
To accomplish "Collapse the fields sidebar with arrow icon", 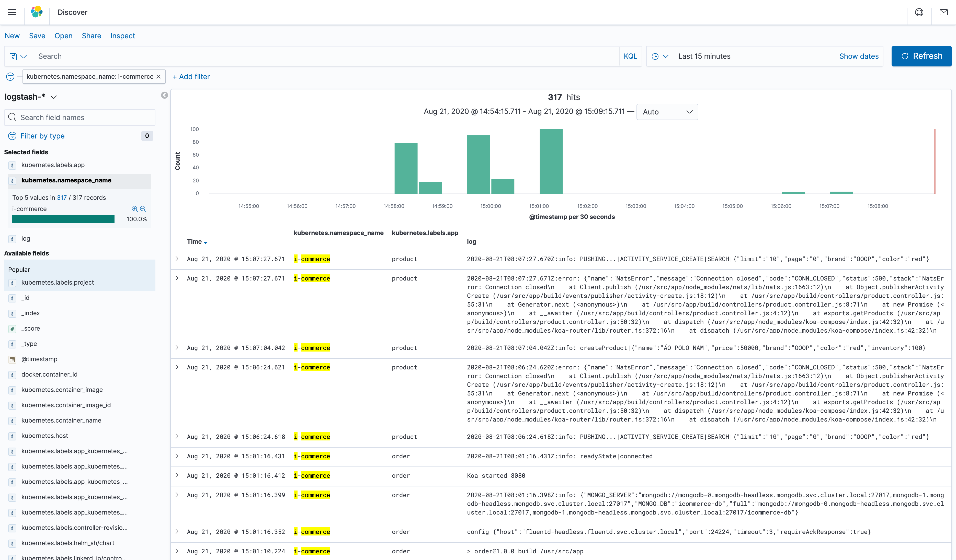I will point(164,95).
